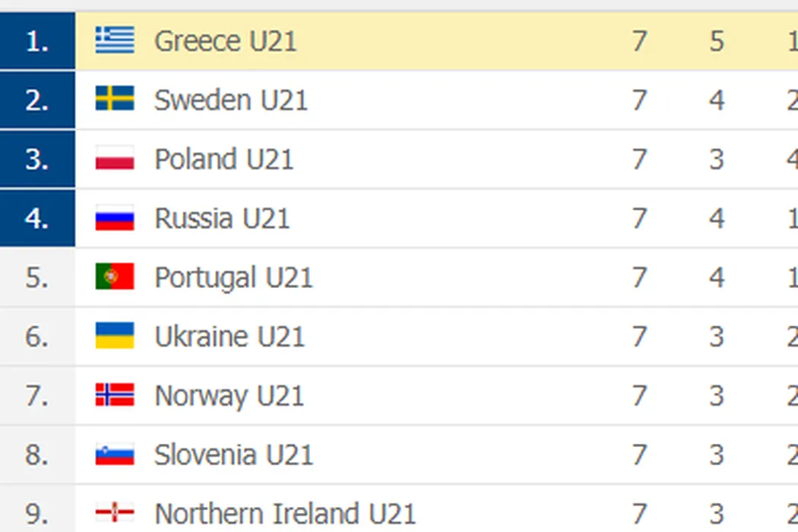
Task: Click the Poland flag icon
Action: [x=115, y=159]
